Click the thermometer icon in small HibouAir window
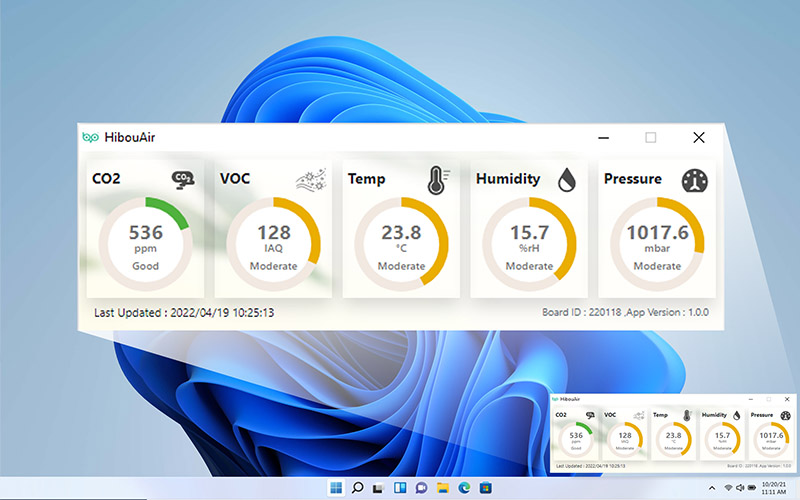This screenshot has height=500, width=800. click(x=687, y=415)
